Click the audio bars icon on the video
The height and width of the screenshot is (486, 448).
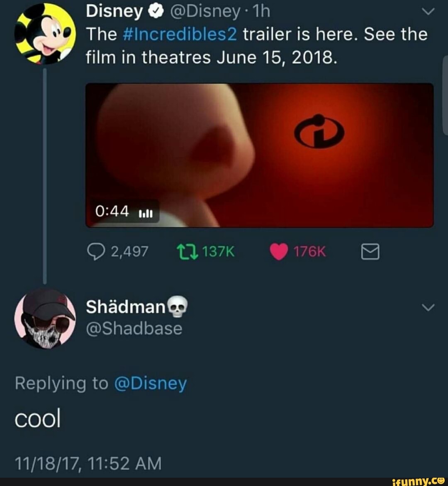coord(146,213)
